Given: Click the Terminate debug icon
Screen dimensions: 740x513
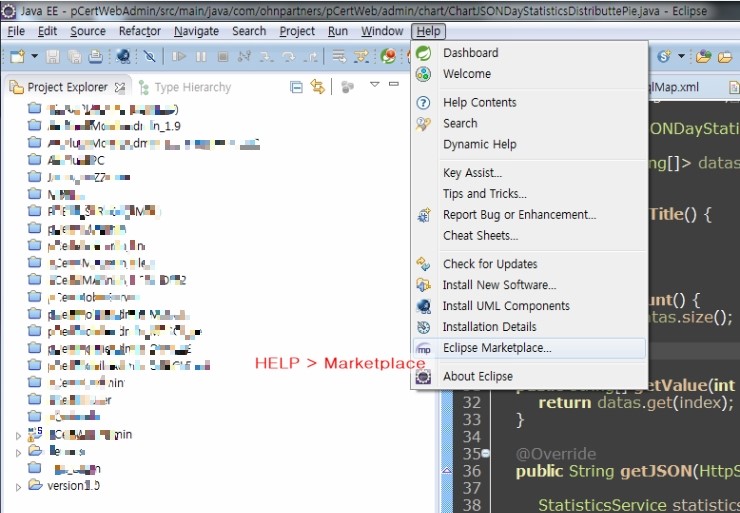Looking at the screenshot, I should point(223,57).
